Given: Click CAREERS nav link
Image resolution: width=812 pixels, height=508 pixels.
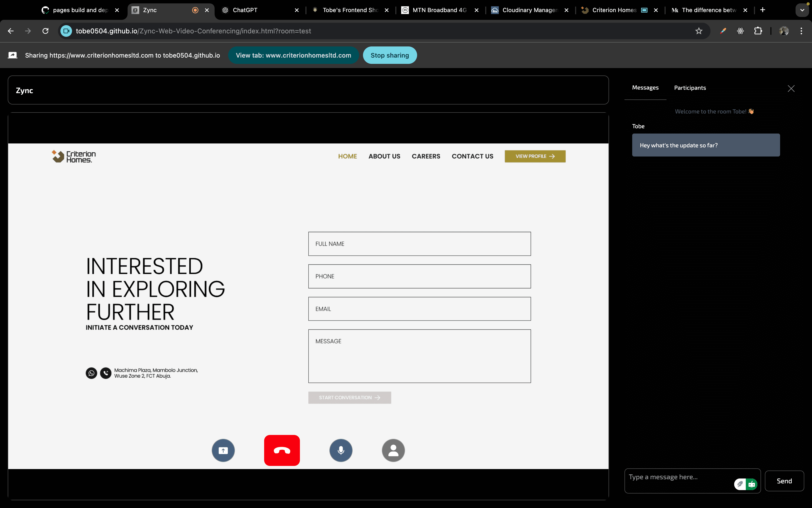Looking at the screenshot, I should [426, 156].
